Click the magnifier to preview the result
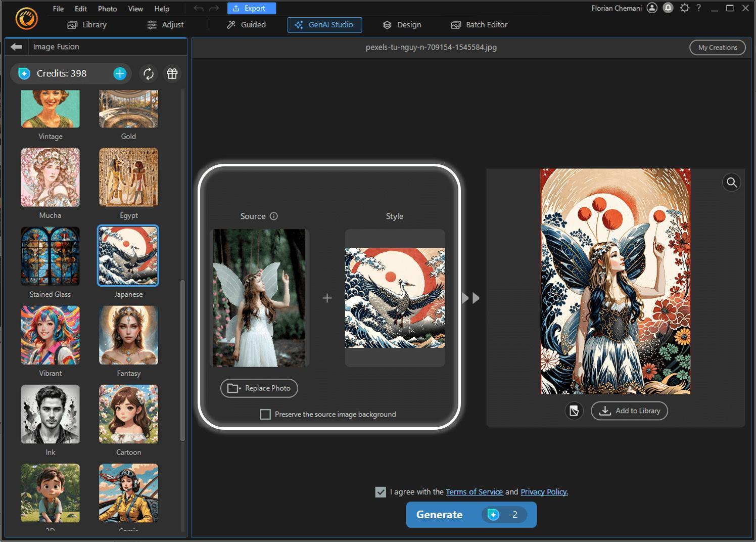Image resolution: width=756 pixels, height=542 pixels. coord(731,182)
